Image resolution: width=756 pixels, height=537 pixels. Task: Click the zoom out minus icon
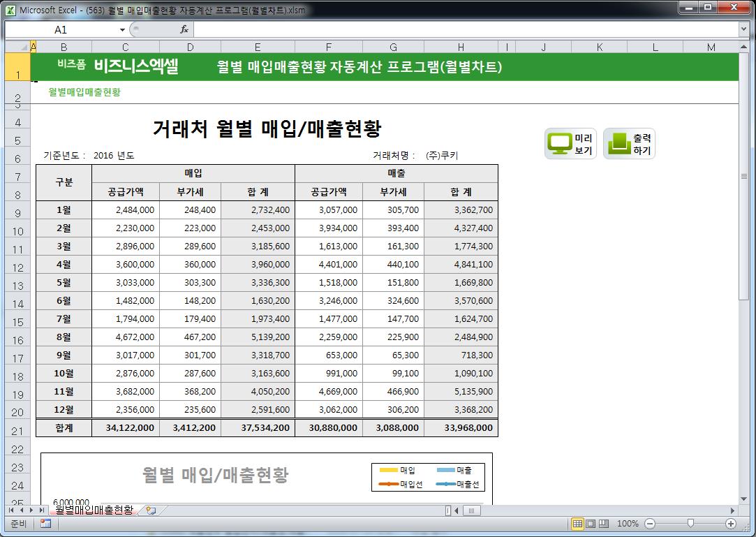[650, 524]
